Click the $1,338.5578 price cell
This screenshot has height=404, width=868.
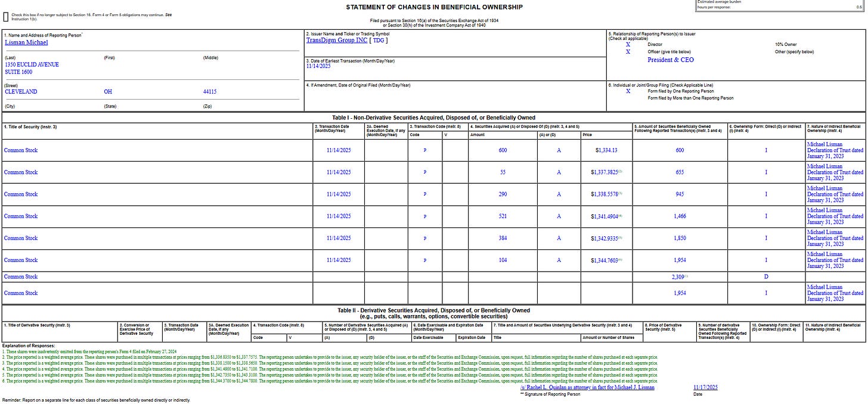point(606,195)
